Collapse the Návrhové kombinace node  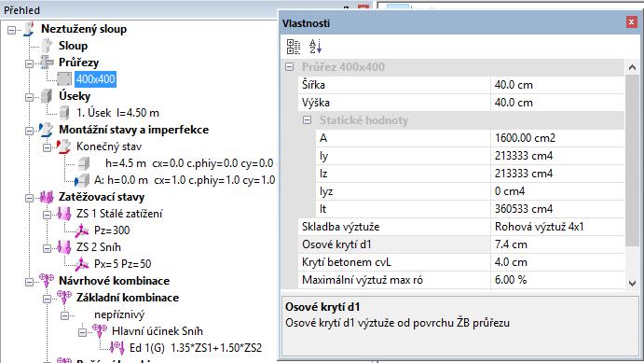(x=29, y=282)
